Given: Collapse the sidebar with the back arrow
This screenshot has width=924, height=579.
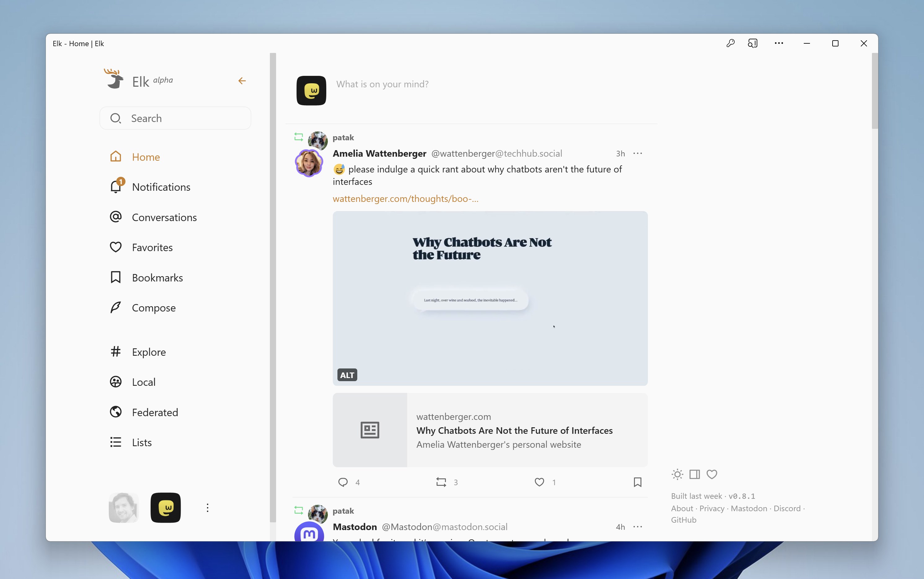Looking at the screenshot, I should click(x=242, y=81).
